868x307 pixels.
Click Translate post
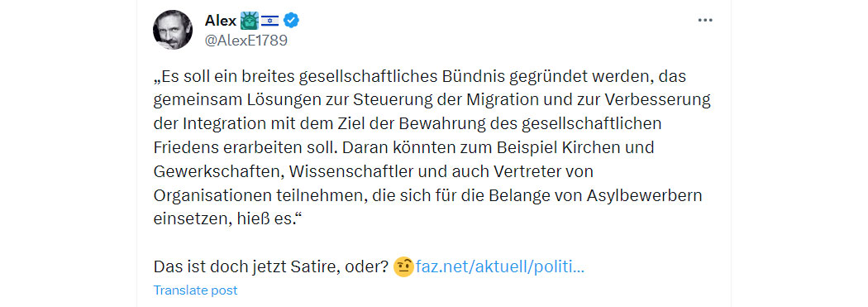195,290
